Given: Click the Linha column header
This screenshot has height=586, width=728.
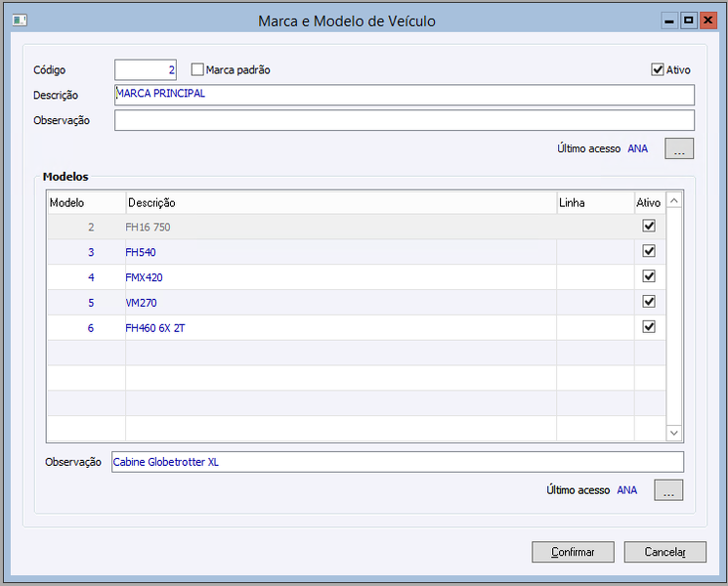Looking at the screenshot, I should click(596, 203).
